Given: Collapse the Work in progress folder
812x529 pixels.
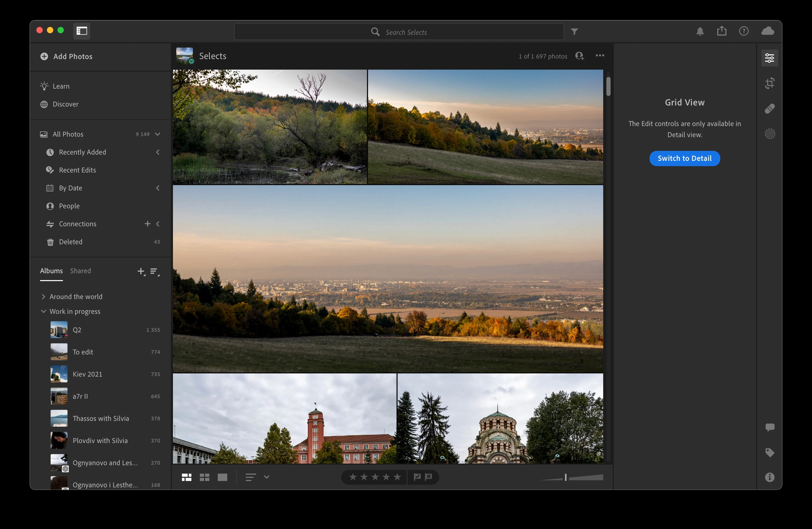Looking at the screenshot, I should pyautogui.click(x=43, y=311).
